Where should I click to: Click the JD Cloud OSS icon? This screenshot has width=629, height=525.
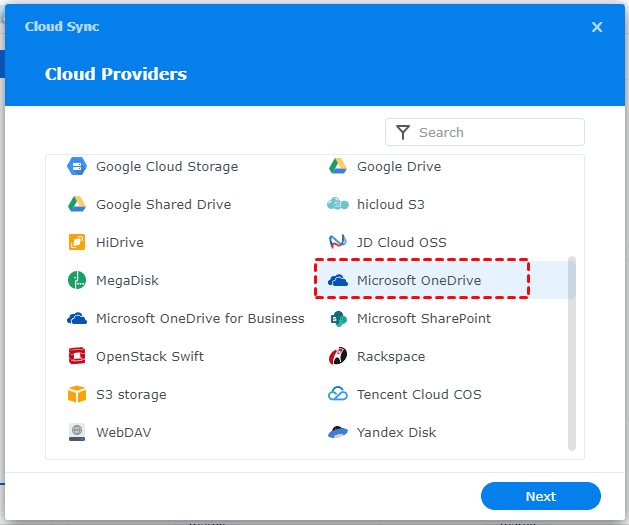338,242
